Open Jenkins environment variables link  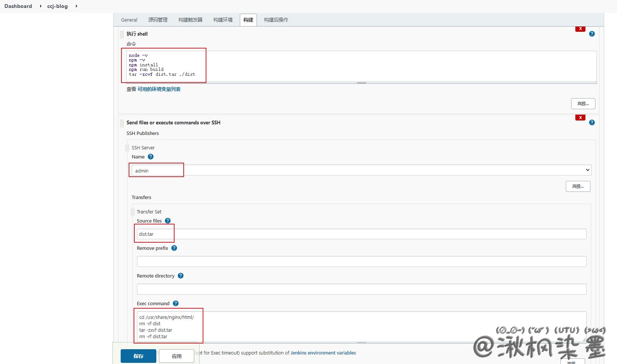[323, 353]
